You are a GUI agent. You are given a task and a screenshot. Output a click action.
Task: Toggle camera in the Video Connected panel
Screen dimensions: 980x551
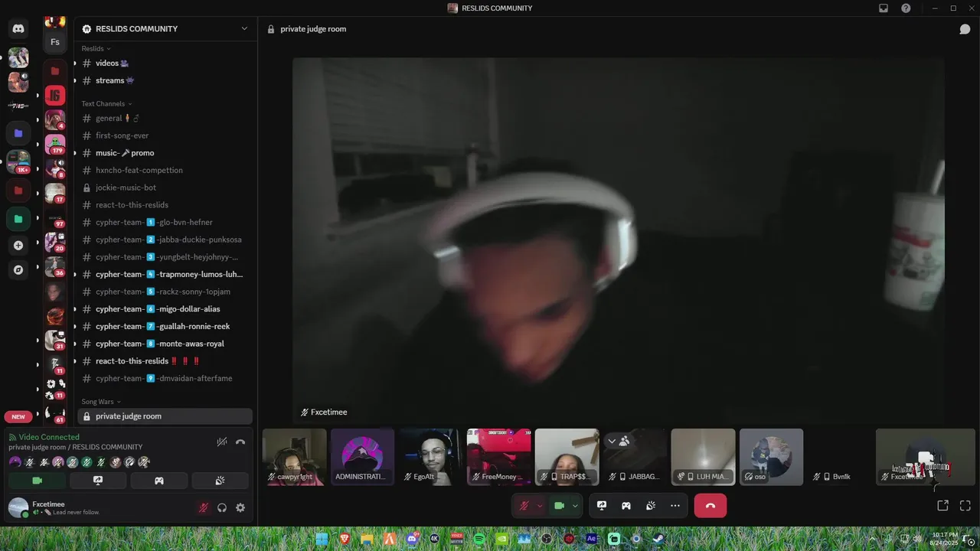(37, 481)
